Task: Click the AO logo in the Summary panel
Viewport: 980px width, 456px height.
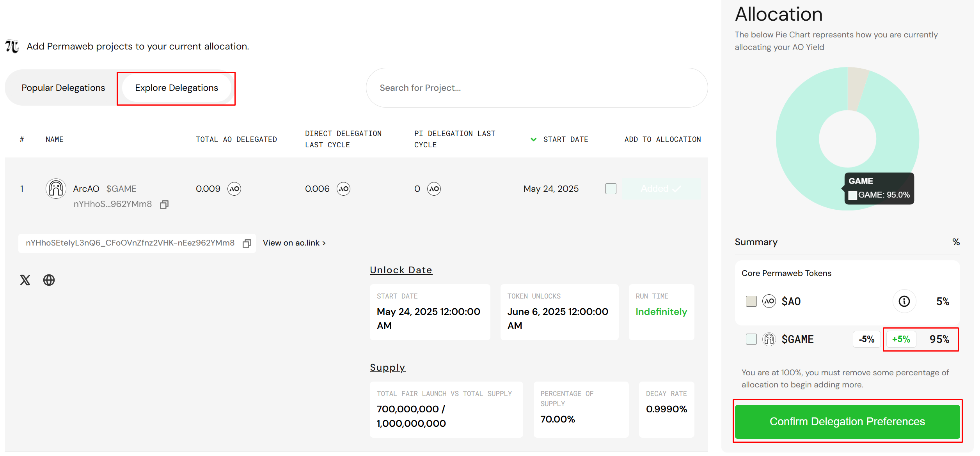Action: (769, 301)
